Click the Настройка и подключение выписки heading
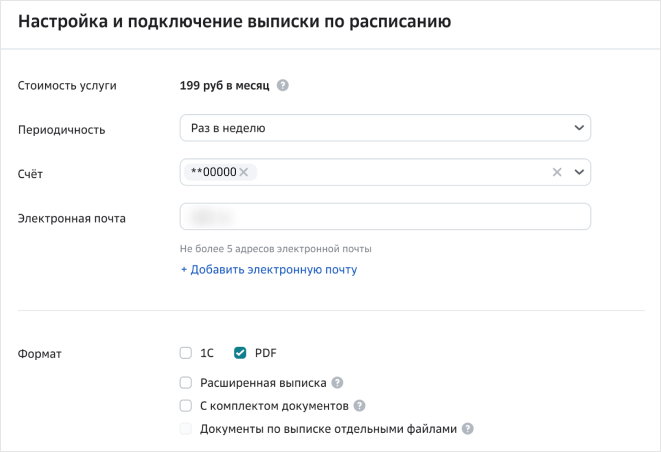661x452 pixels. 234,22
